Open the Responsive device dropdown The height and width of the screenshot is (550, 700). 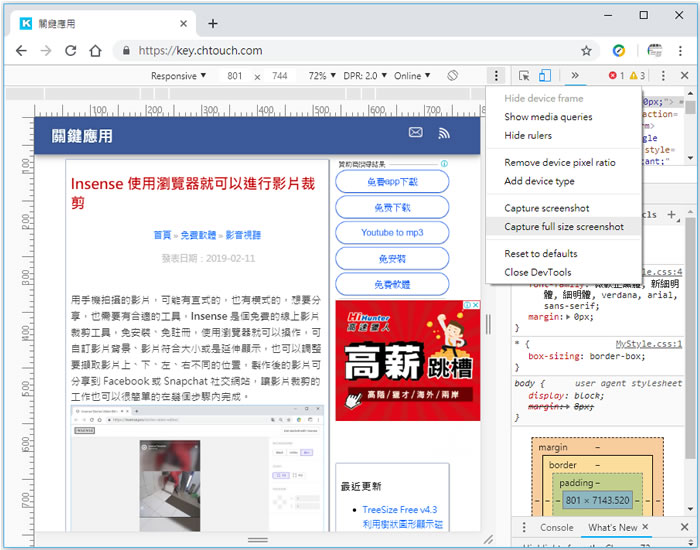click(x=178, y=76)
